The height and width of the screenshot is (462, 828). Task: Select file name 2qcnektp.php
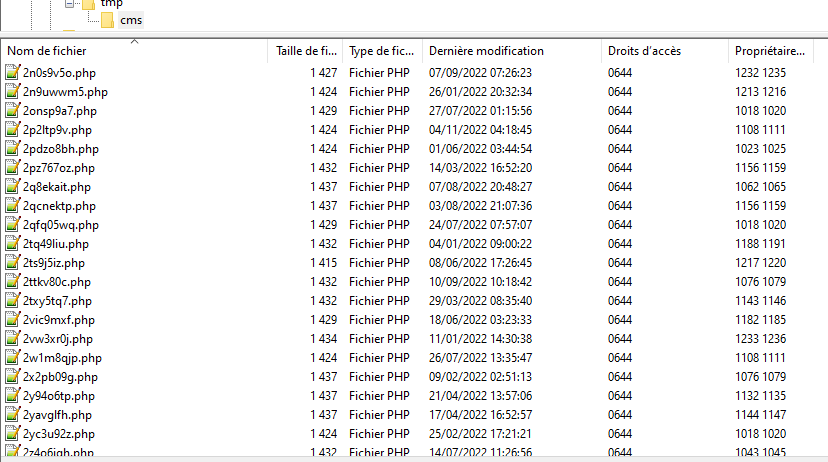[x=59, y=206]
